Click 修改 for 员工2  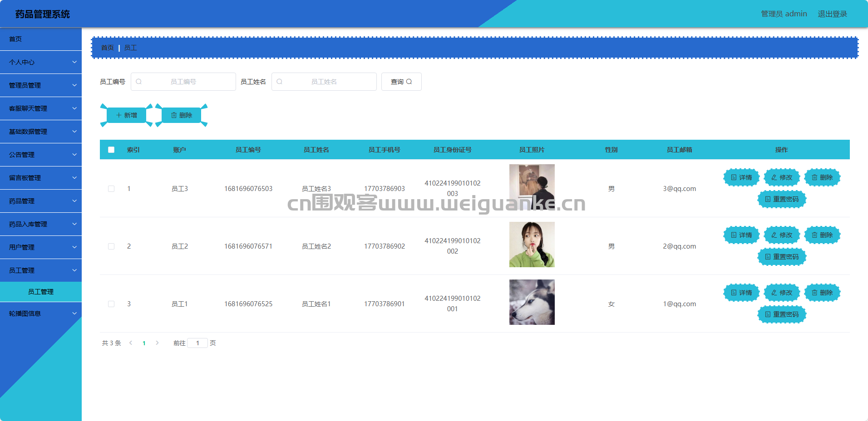782,235
